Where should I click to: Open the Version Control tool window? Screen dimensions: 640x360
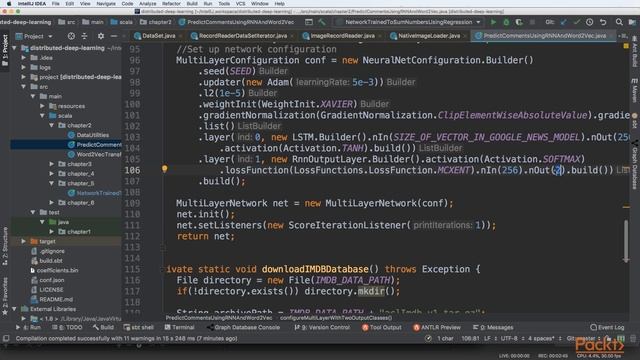(322, 327)
